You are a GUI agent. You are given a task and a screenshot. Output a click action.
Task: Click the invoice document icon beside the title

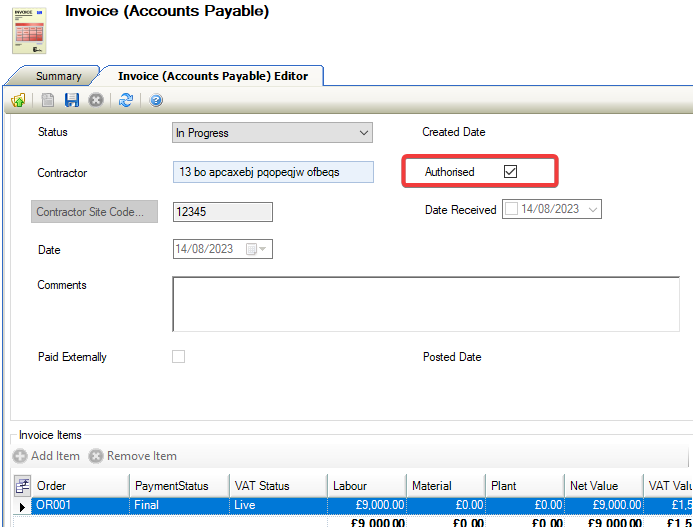point(28,30)
